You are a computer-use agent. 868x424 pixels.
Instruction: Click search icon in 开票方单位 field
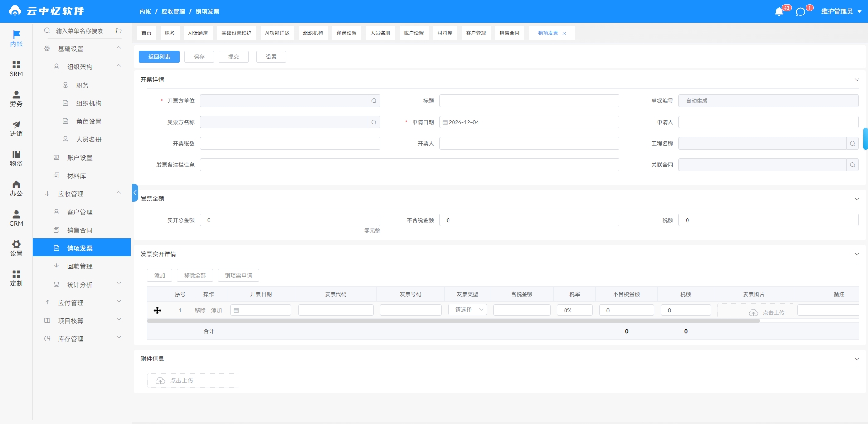pyautogui.click(x=374, y=101)
